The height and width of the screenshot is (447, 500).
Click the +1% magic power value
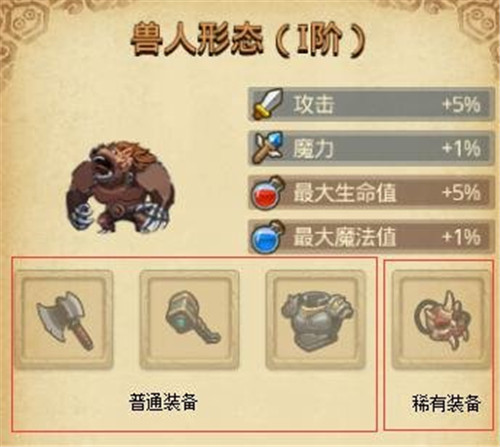point(461,148)
